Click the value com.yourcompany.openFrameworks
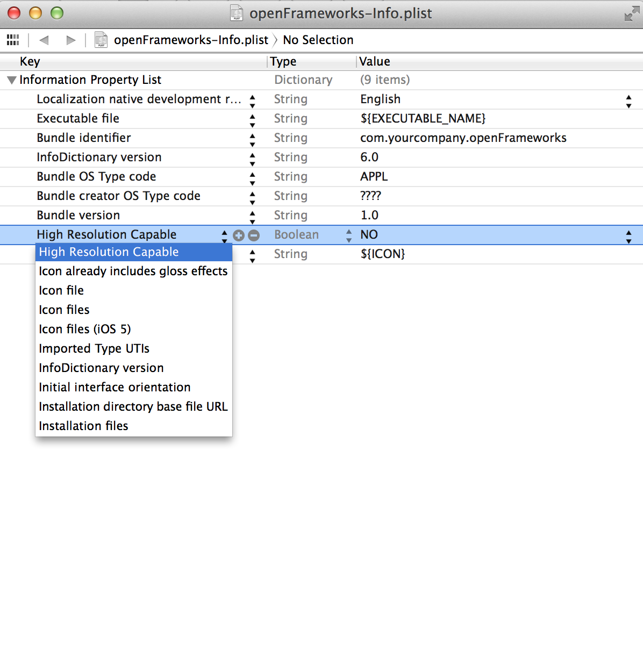Screen dimensions: 643x672 [x=463, y=138]
